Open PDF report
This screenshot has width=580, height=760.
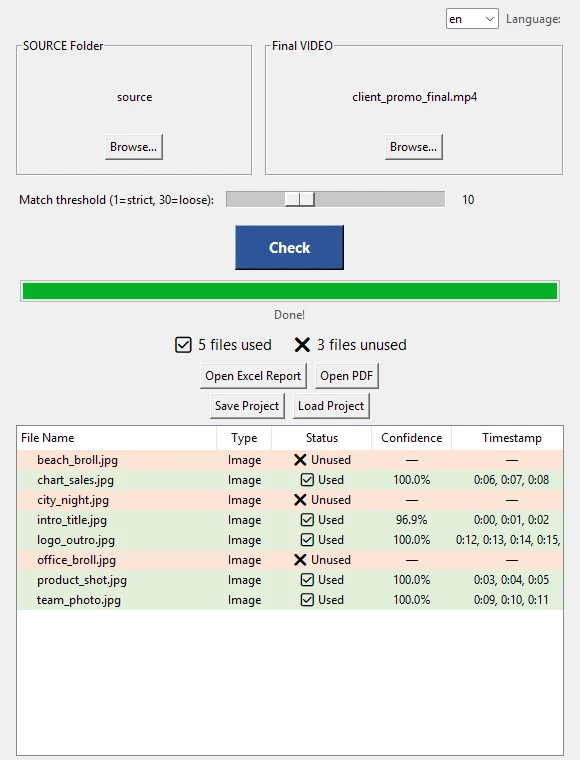346,376
